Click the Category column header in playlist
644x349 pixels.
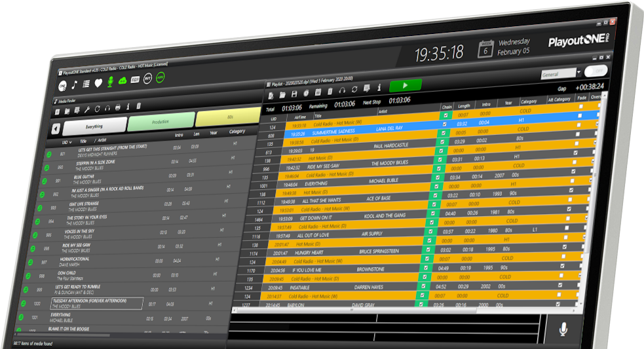point(529,101)
